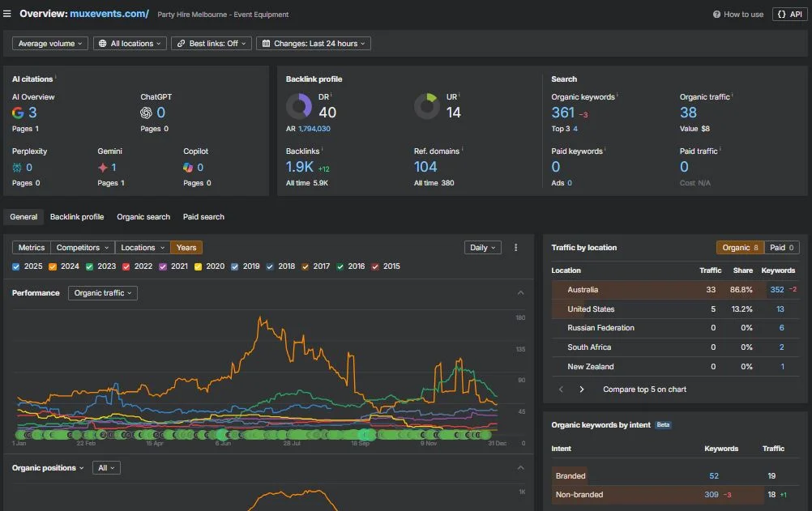
Task: Open the hamburger menu icon
Action: (x=7, y=14)
